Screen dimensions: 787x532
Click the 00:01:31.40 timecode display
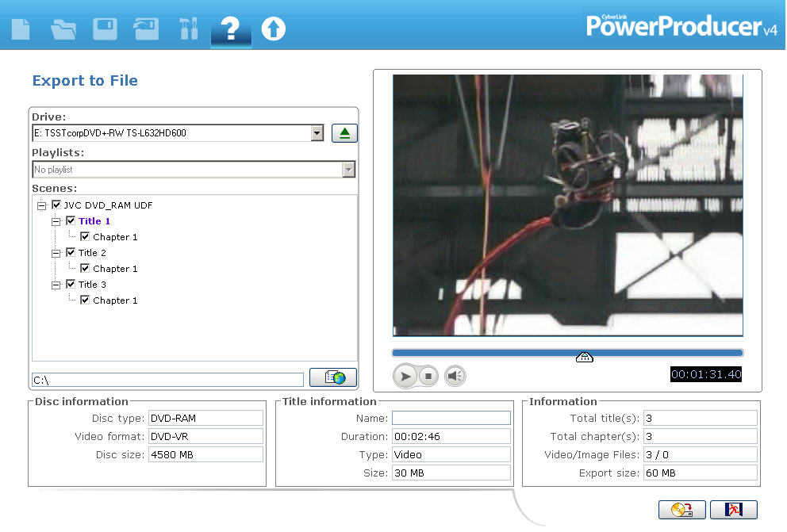[x=706, y=374]
